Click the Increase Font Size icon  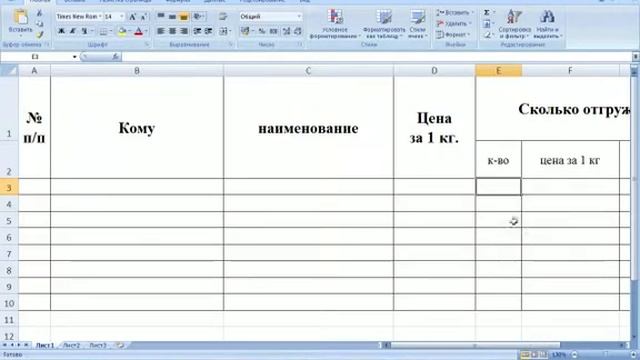pyautogui.click(x=132, y=17)
